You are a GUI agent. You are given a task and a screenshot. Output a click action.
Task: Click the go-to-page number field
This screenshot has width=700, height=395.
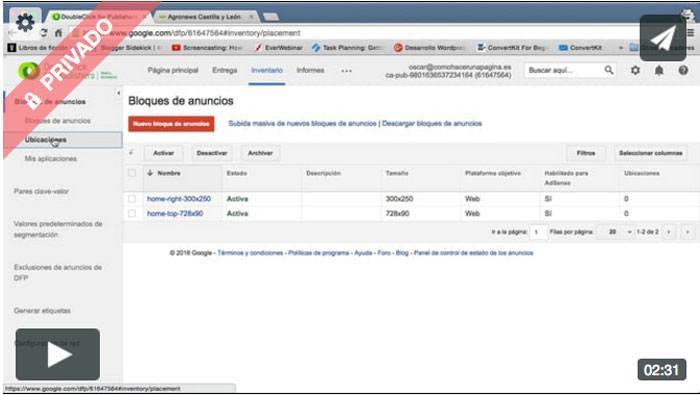(538, 232)
